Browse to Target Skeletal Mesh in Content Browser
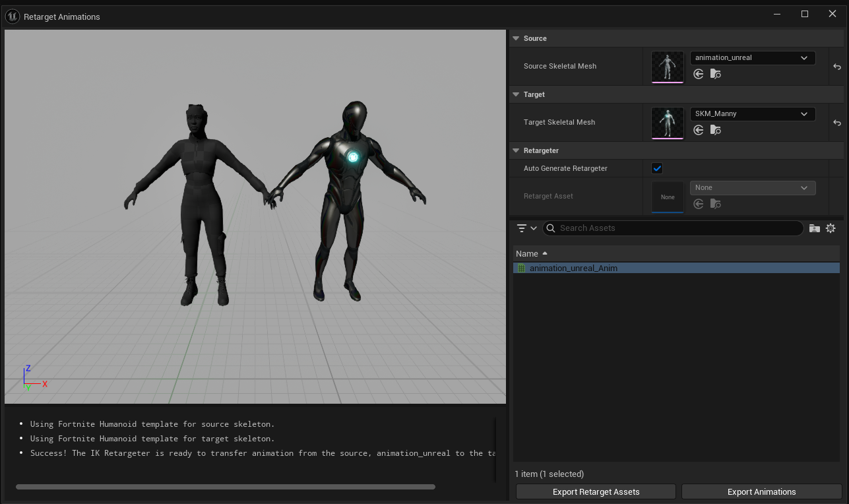The image size is (849, 504). [716, 131]
